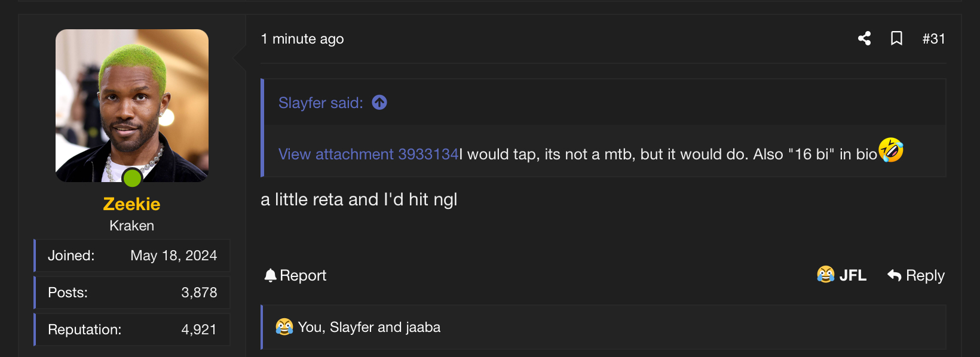This screenshot has width=980, height=357.
Task: Click the Slayfer said quote link
Action: [x=321, y=103]
